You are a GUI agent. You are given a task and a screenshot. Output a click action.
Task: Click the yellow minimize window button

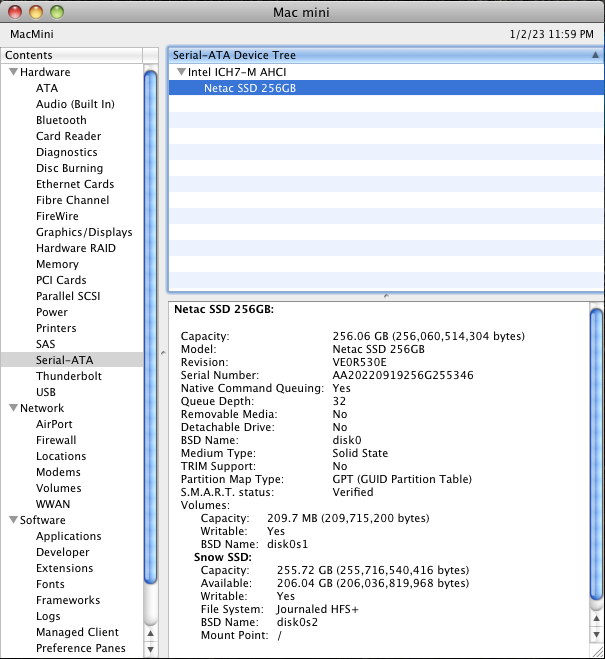(36, 12)
